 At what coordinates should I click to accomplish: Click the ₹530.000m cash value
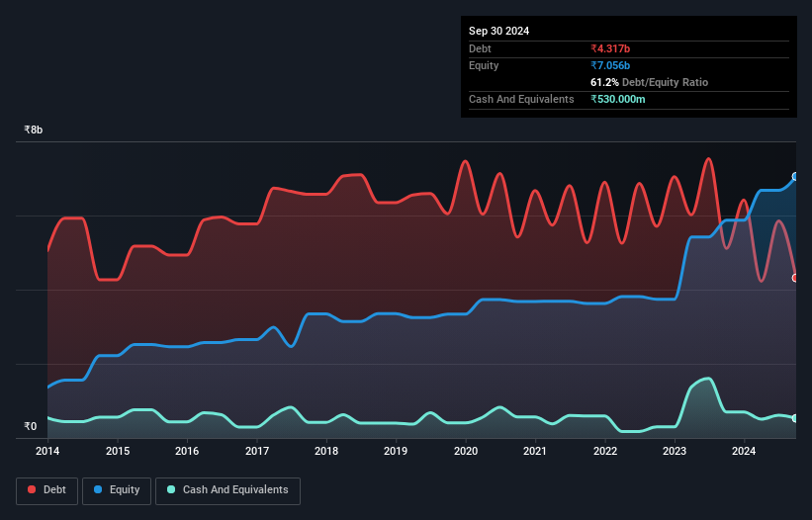pos(618,99)
